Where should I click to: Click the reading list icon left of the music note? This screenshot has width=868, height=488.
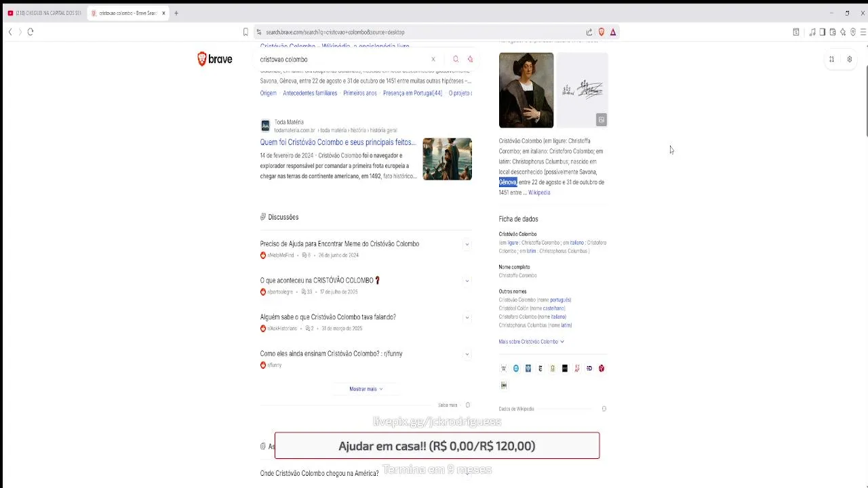(x=796, y=32)
